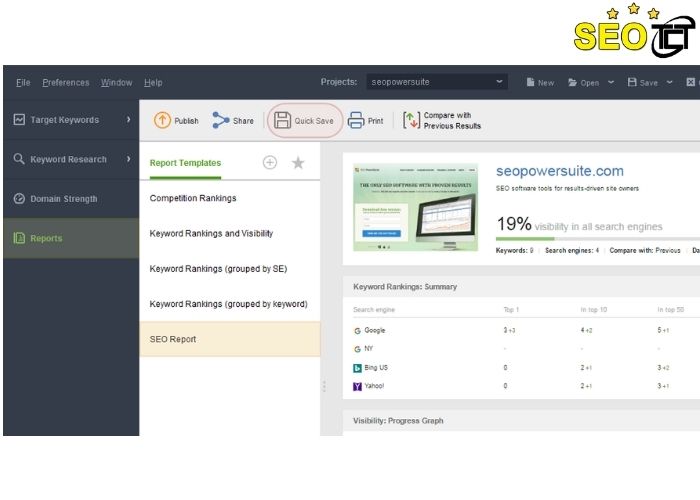Expand the Projects dropdown showing seopowersuite

click(x=437, y=82)
